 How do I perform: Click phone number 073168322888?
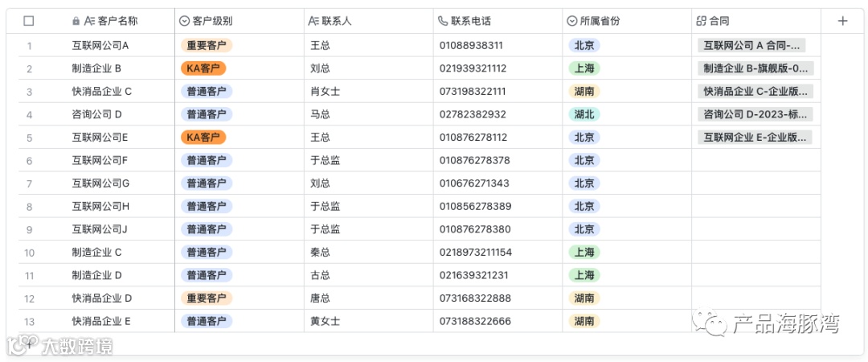(475, 298)
